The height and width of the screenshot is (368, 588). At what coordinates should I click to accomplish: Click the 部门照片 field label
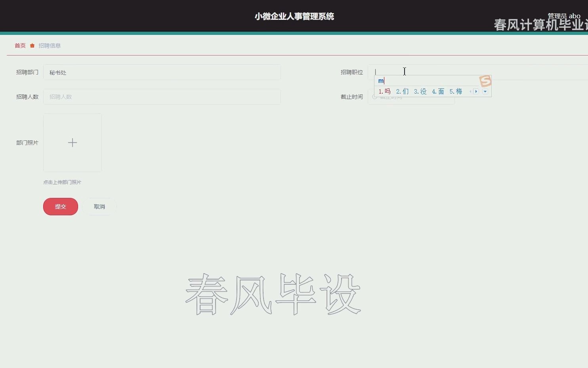[x=27, y=143]
